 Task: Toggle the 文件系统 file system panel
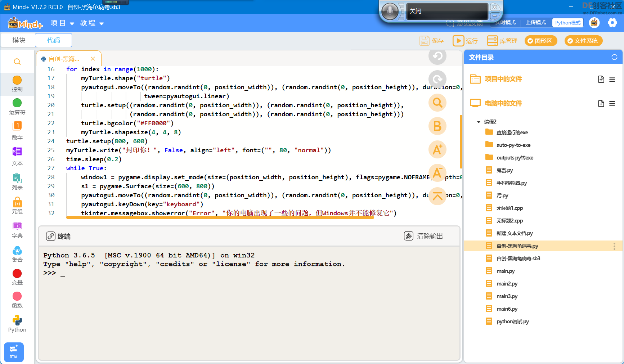(x=583, y=41)
